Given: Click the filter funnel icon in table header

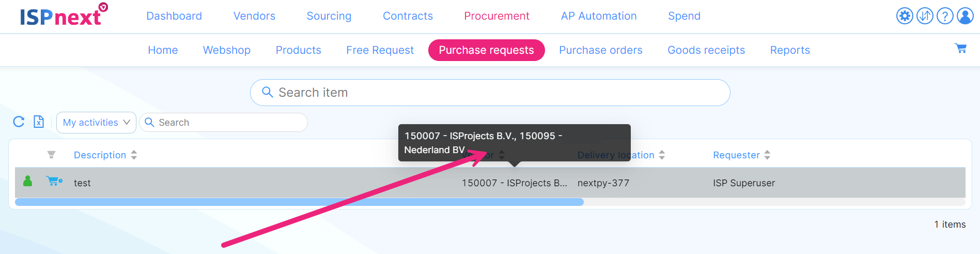Looking at the screenshot, I should pyautogui.click(x=51, y=155).
